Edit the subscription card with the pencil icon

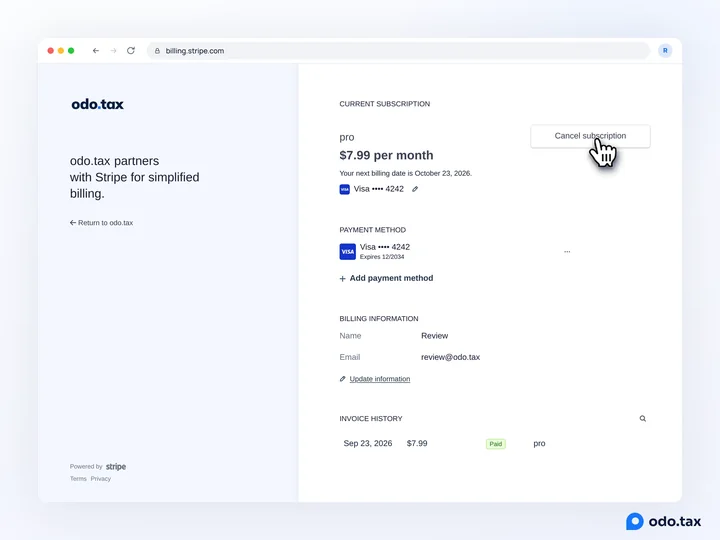(415, 189)
